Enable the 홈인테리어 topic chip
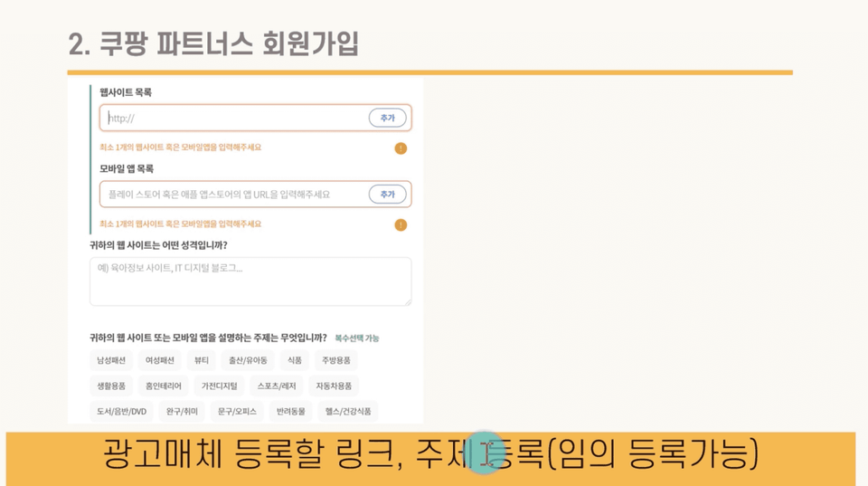Image resolution: width=868 pixels, height=486 pixels. pos(164,386)
